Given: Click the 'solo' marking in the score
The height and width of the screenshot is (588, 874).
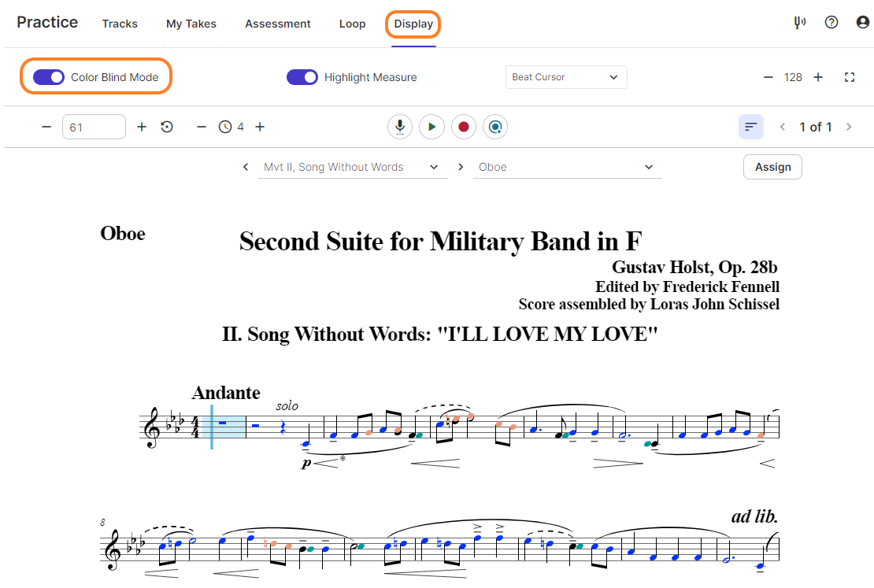Looking at the screenshot, I should pos(287,405).
